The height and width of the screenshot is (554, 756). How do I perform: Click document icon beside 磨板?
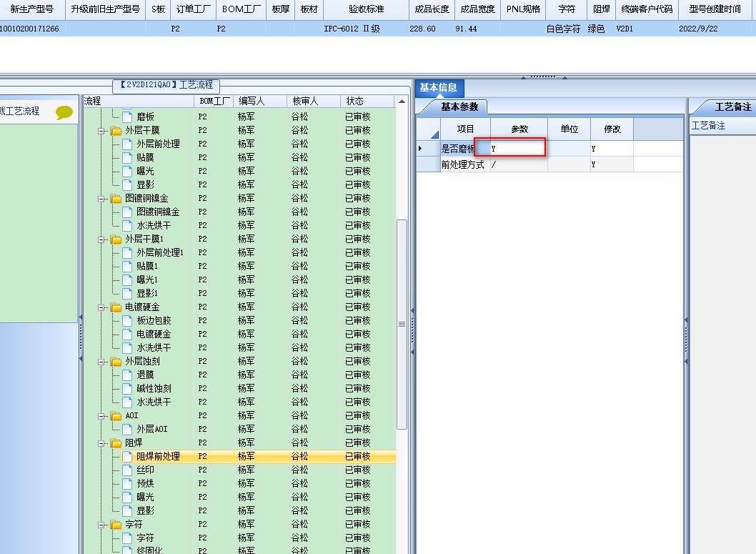(127, 117)
